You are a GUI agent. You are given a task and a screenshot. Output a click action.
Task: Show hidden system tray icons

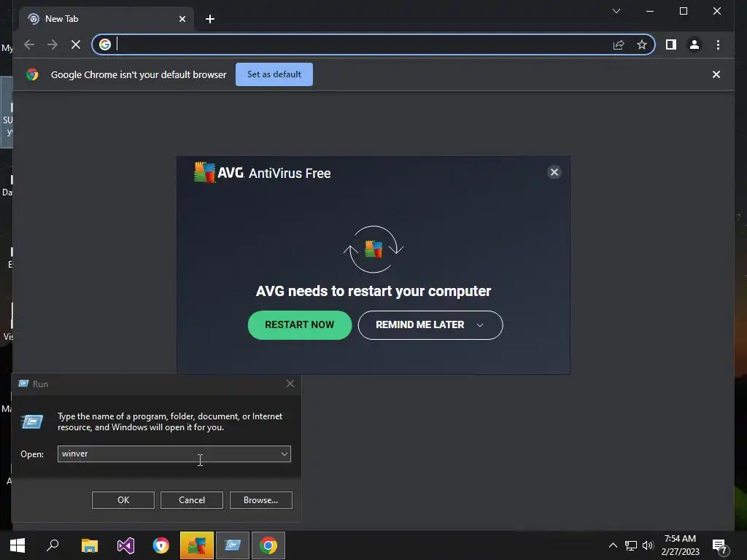(x=613, y=545)
